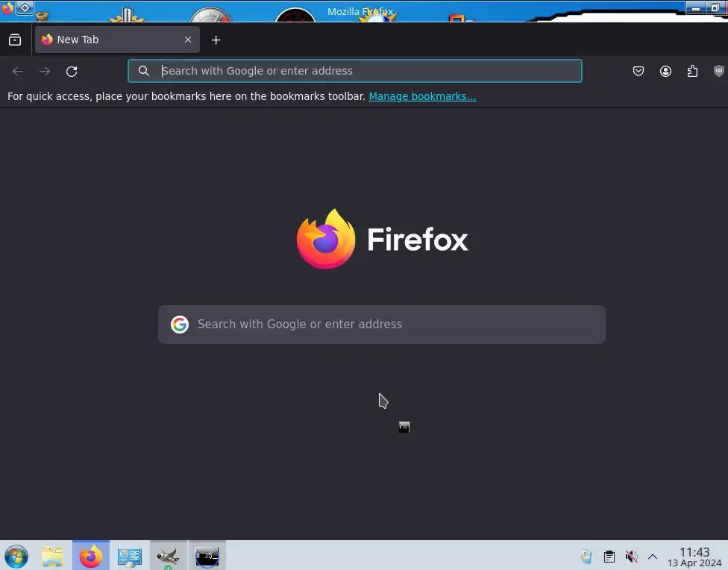The image size is (728, 570).
Task: Click the tray icon left of the clipboard
Action: point(587,556)
